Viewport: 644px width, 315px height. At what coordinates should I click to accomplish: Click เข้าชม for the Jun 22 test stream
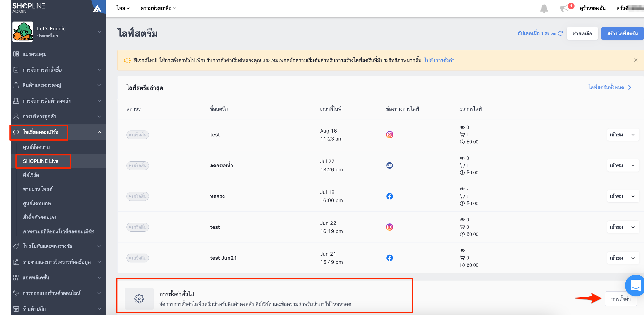[x=616, y=227]
